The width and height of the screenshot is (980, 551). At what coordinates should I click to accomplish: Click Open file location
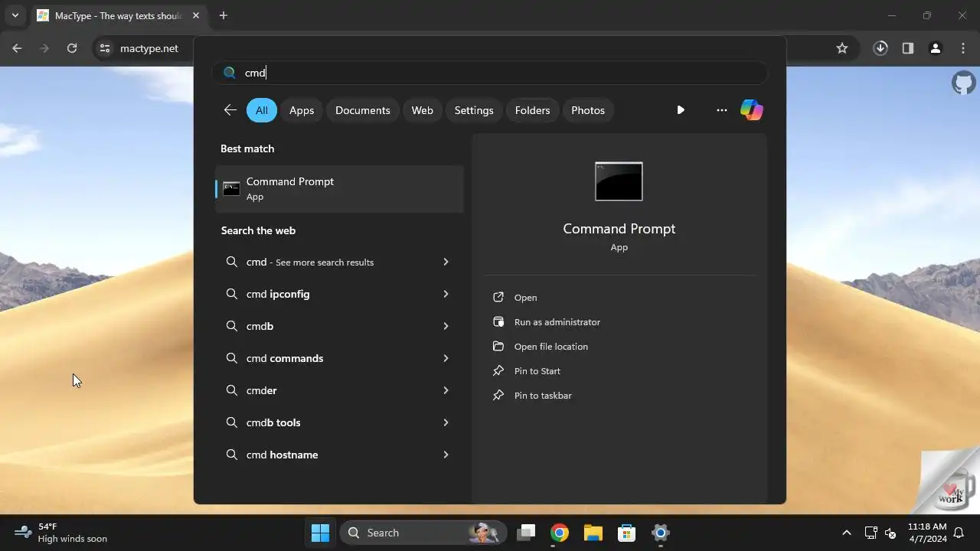pyautogui.click(x=550, y=347)
